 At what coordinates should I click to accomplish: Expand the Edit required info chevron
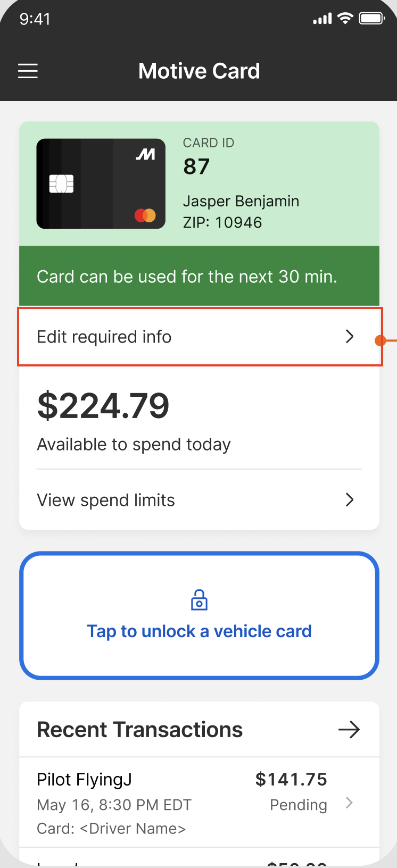[350, 337]
